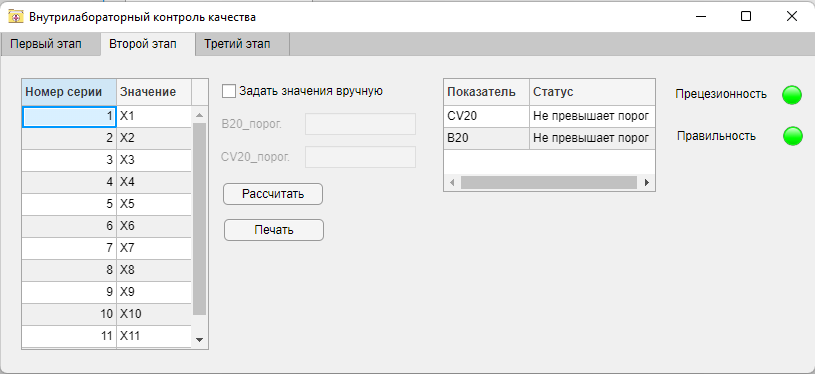This screenshot has height=374, width=815.
Task: Select the X5 value cell
Action: (154, 204)
